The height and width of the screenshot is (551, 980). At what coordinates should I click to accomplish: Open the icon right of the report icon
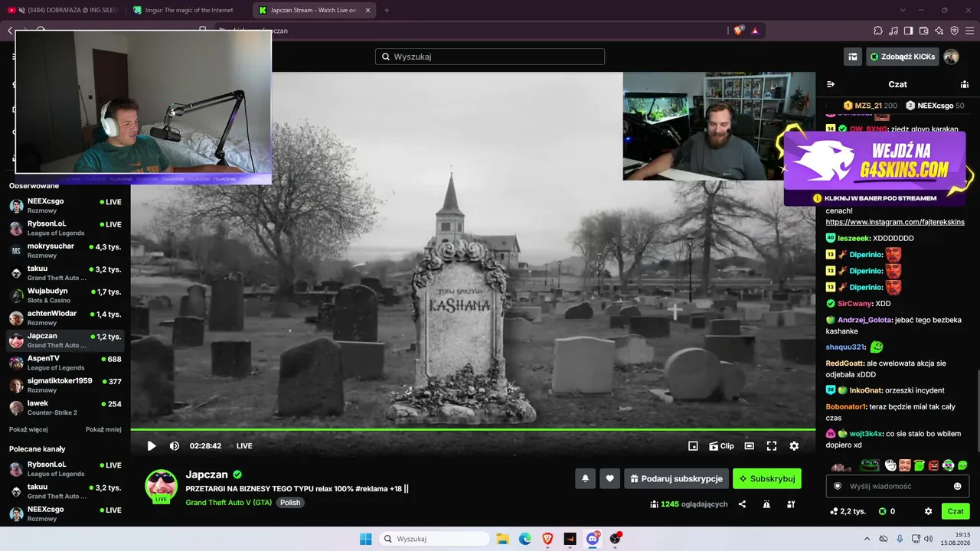(x=791, y=504)
